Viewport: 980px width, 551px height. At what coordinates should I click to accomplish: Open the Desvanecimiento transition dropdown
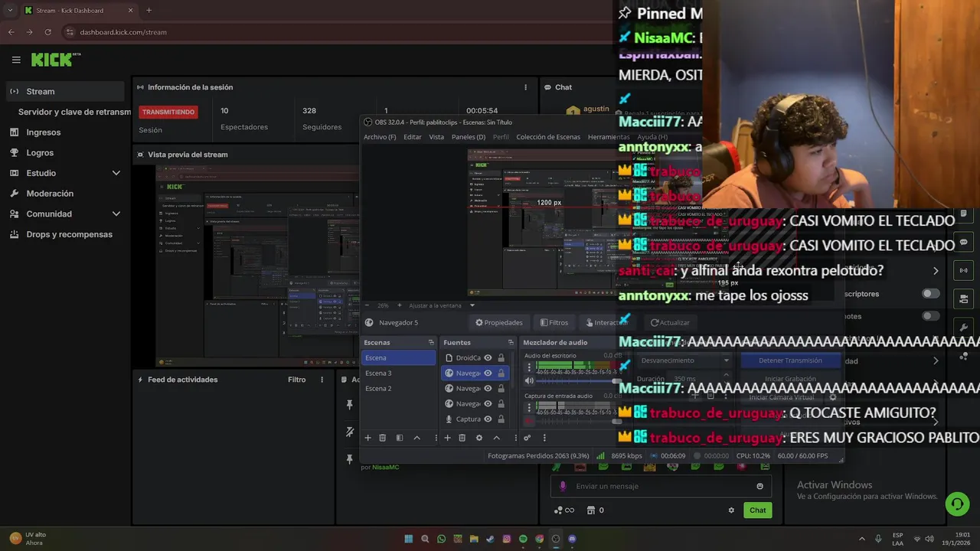[685, 360]
